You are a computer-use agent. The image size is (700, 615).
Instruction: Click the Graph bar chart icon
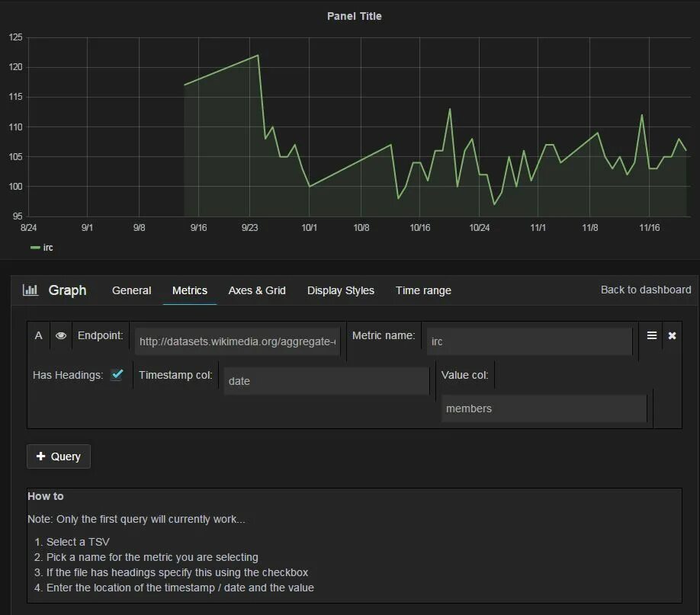(x=31, y=290)
